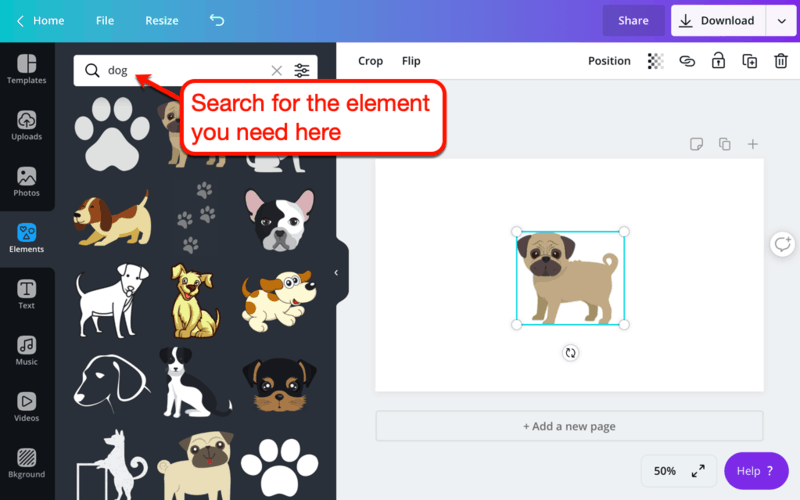This screenshot has height=500, width=800.
Task: Click the Share button
Action: click(x=633, y=20)
